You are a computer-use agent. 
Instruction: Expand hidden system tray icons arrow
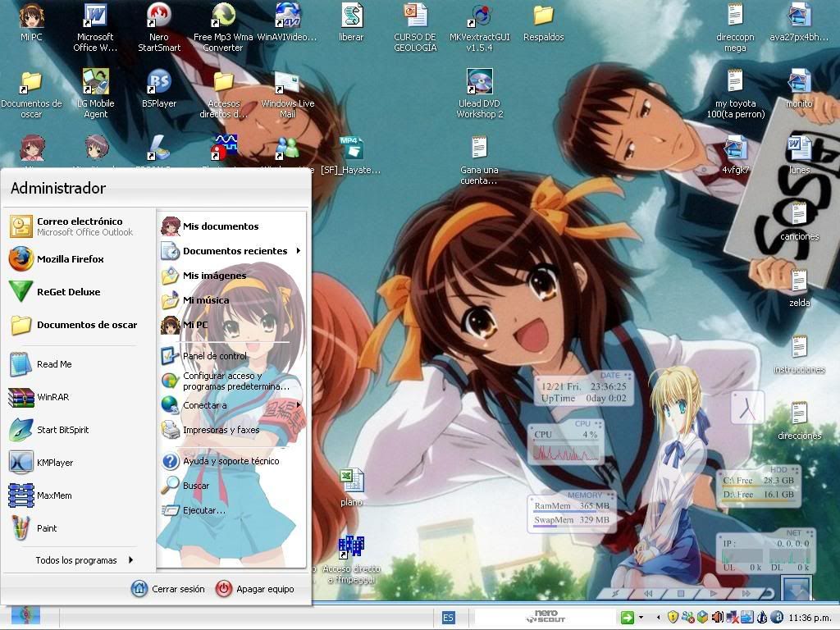pyautogui.click(x=659, y=618)
